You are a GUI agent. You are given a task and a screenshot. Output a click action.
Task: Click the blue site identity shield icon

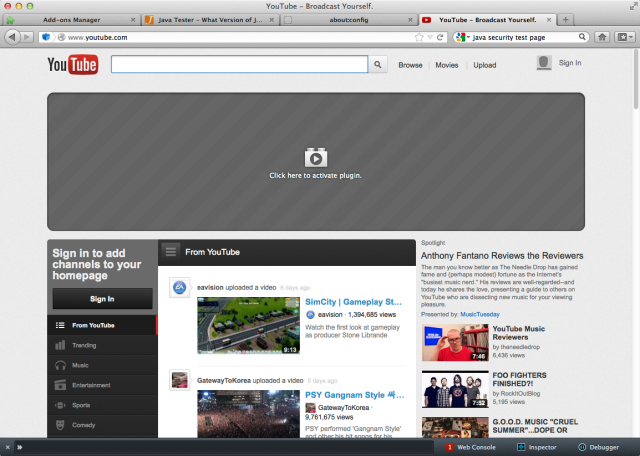(46, 37)
